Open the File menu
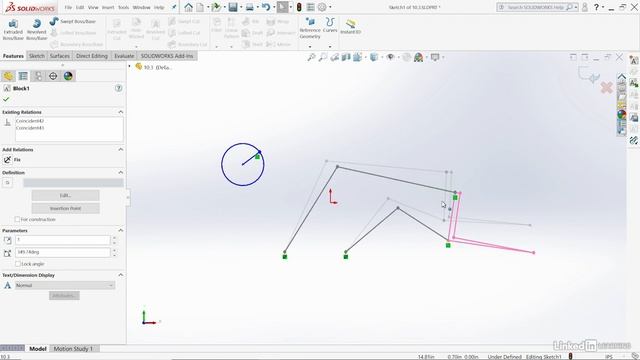 (68, 7)
